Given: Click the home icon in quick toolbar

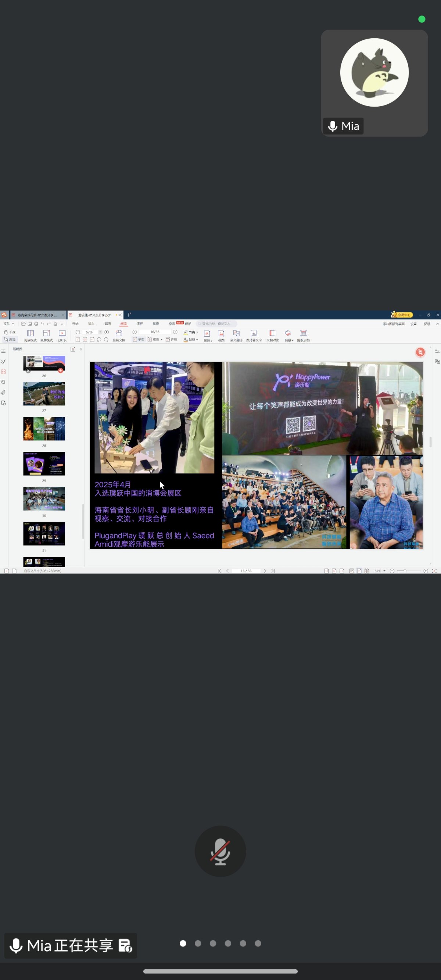Looking at the screenshot, I should (x=55, y=324).
